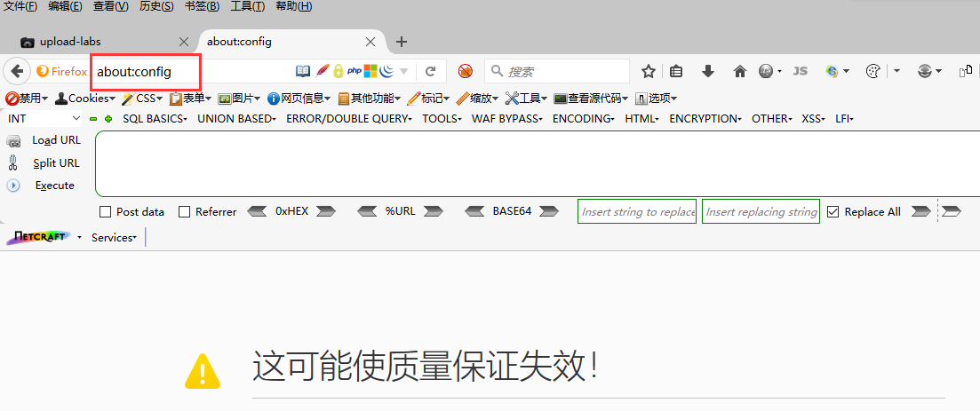Open reader view book icon in address bar

coord(303,71)
